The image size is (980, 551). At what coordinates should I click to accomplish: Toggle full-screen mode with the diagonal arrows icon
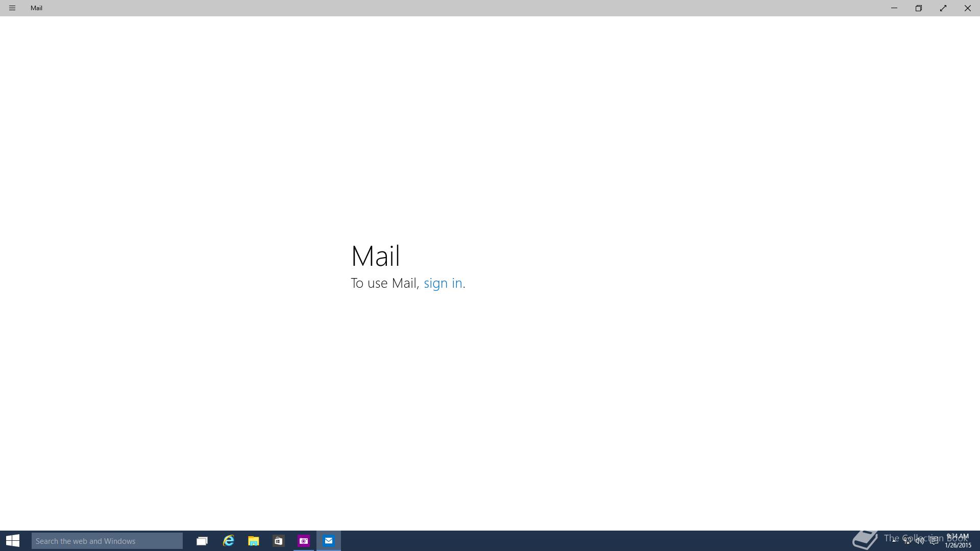(x=943, y=8)
